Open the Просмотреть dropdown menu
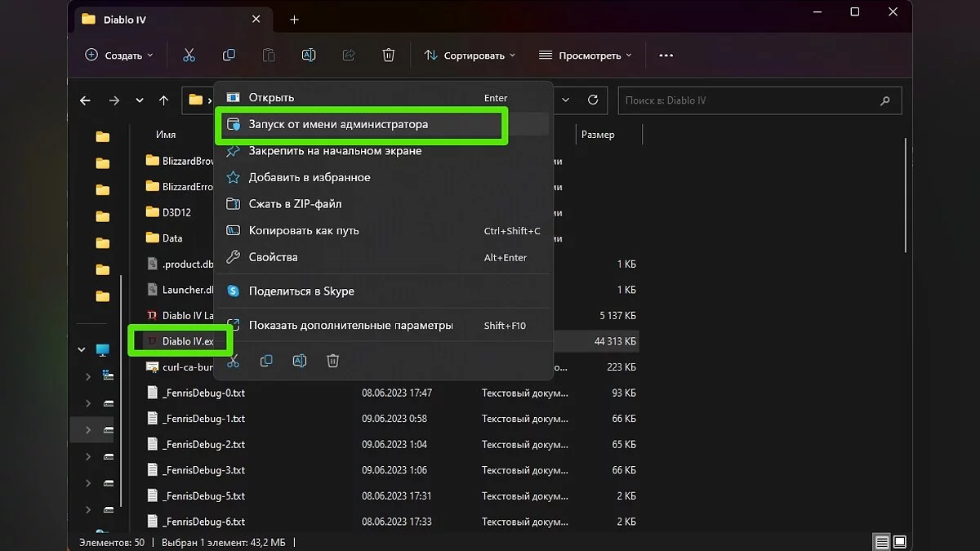The width and height of the screenshot is (980, 551). [586, 56]
